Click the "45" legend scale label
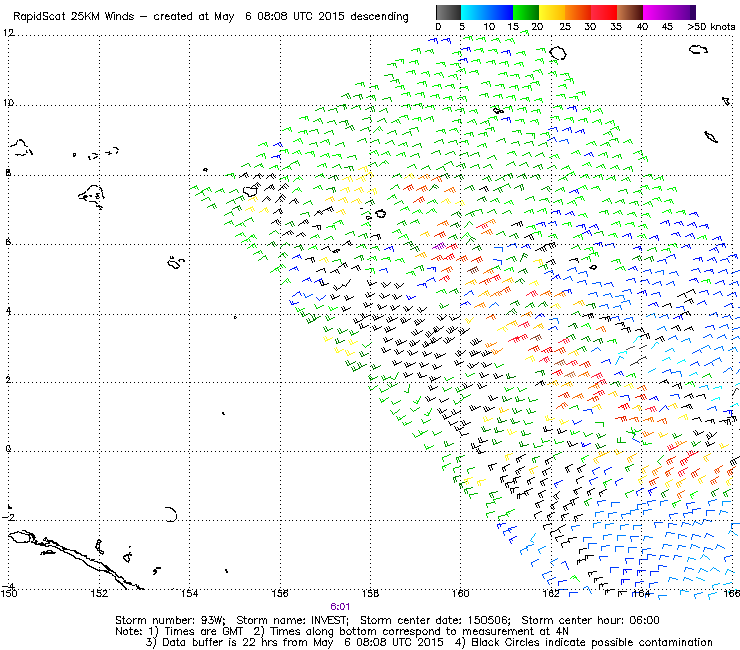This screenshot has height=650, width=740. (x=667, y=27)
